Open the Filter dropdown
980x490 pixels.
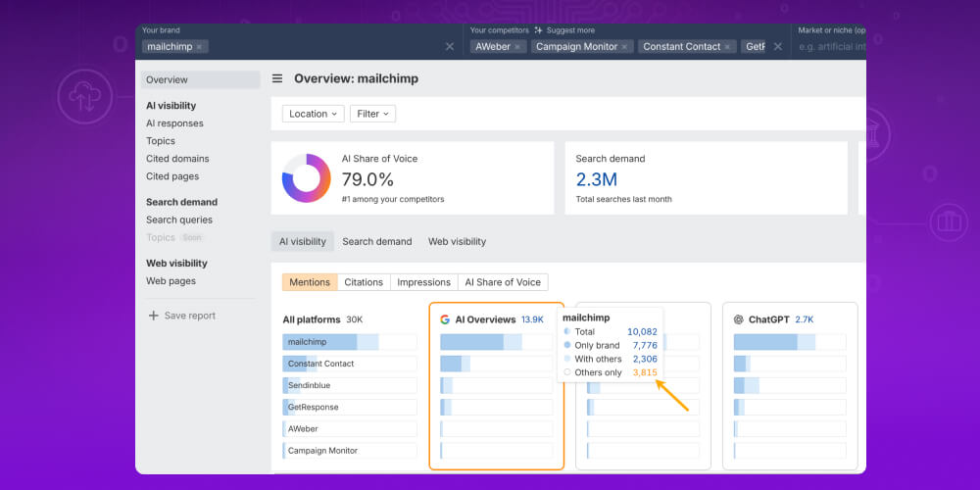click(372, 114)
